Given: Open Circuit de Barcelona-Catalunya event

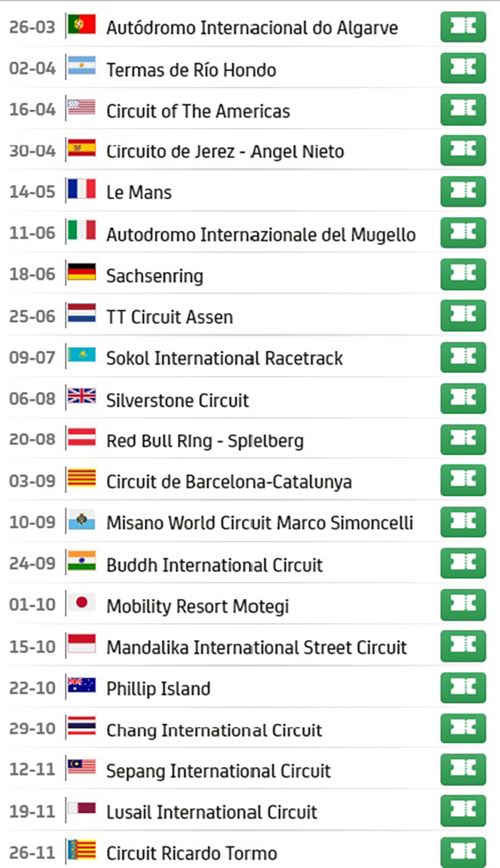Looking at the screenshot, I should tap(229, 482).
